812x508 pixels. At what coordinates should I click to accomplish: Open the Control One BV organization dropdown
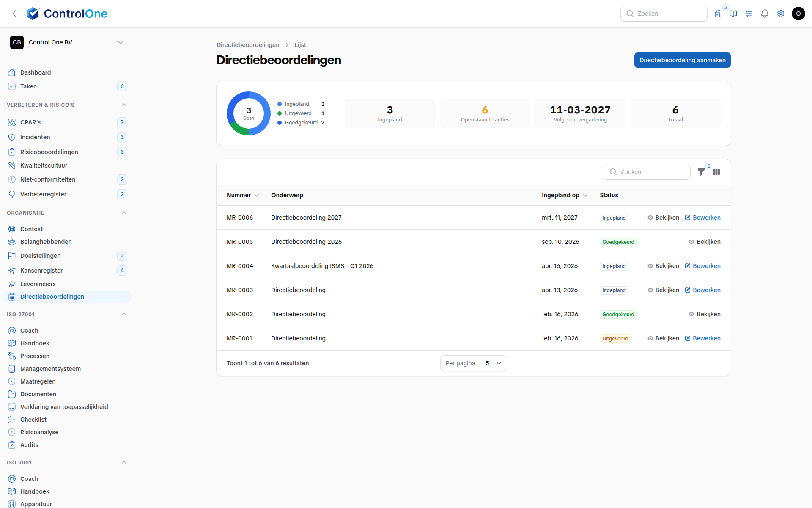click(x=68, y=42)
